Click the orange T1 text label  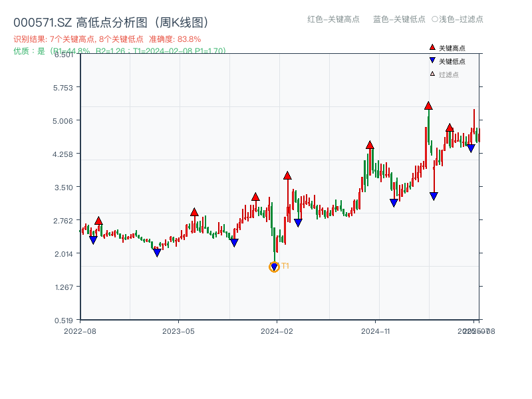[x=285, y=266]
